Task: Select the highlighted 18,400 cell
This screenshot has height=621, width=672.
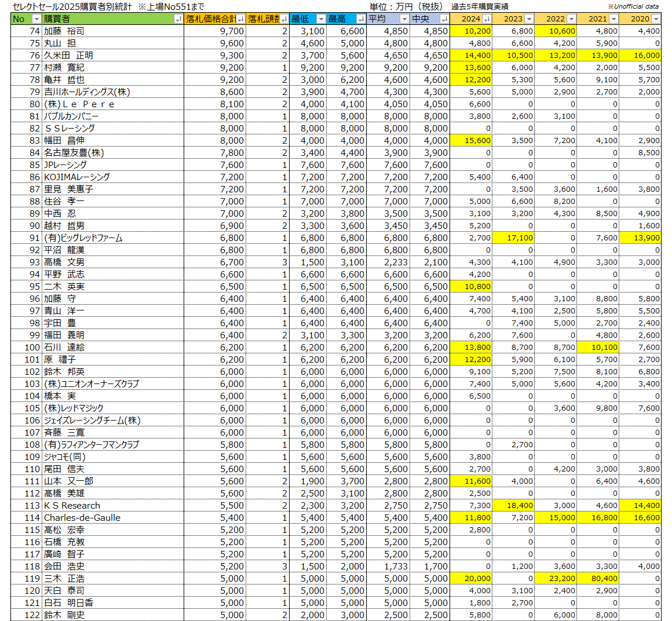Action: point(513,506)
